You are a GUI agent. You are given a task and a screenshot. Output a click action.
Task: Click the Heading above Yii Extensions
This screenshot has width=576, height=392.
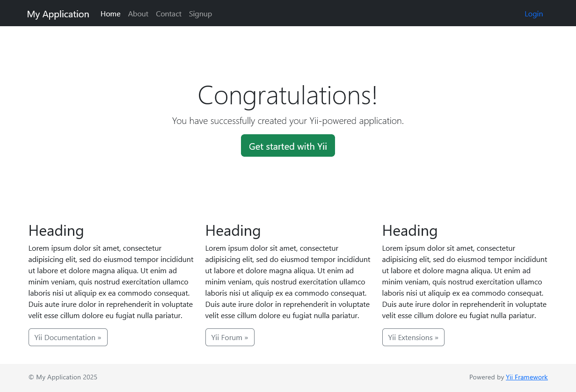410,231
